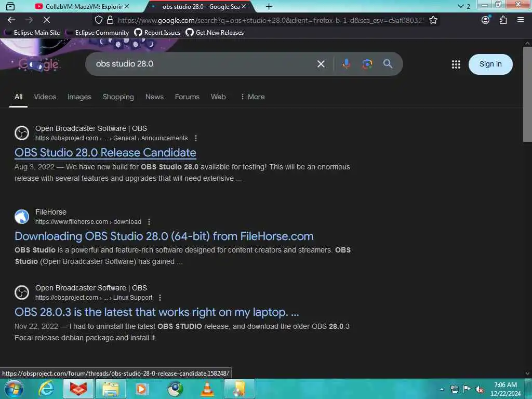Click the muted volume tray icon

point(480,389)
